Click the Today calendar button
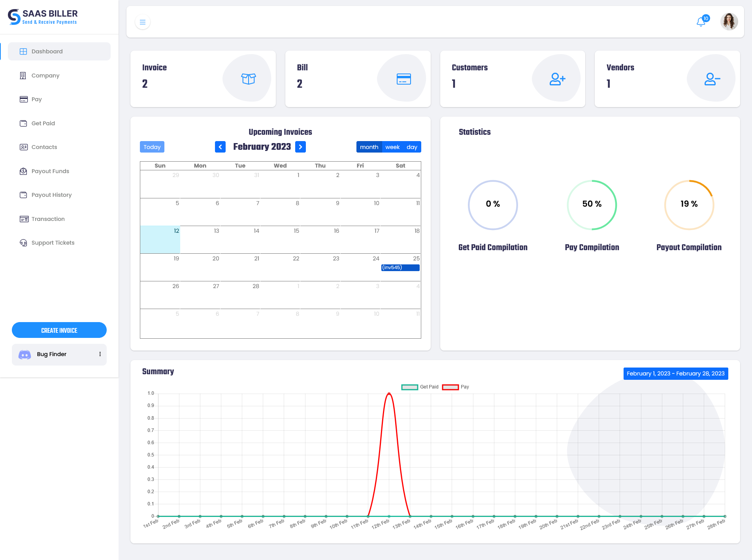The width and height of the screenshot is (752, 560). point(152,147)
